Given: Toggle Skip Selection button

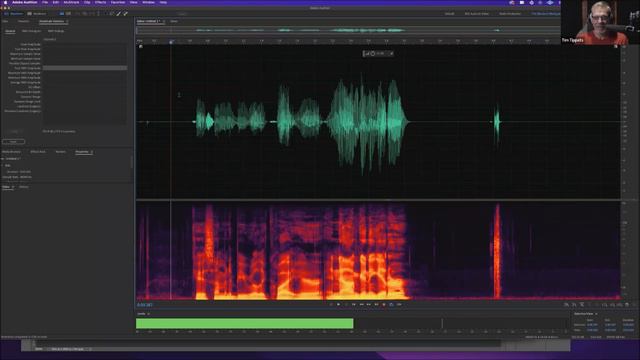Looking at the screenshot, I should pos(399,304).
